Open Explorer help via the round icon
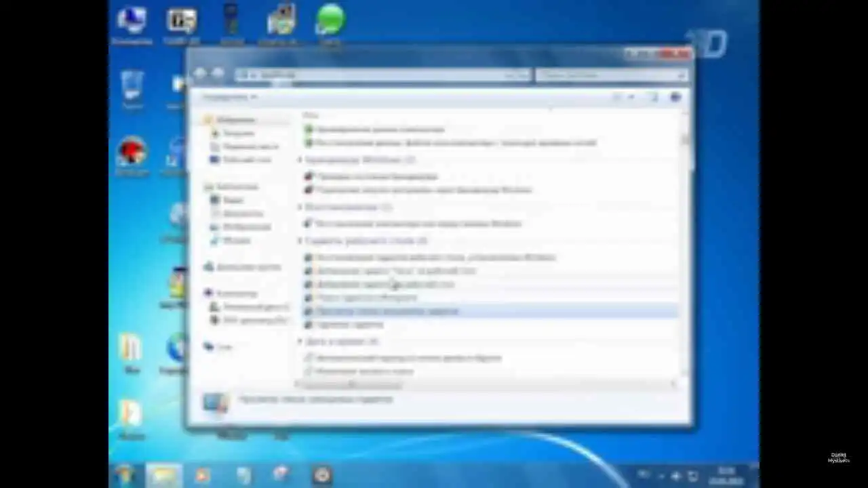Screen dimensions: 868x488 click(675, 98)
